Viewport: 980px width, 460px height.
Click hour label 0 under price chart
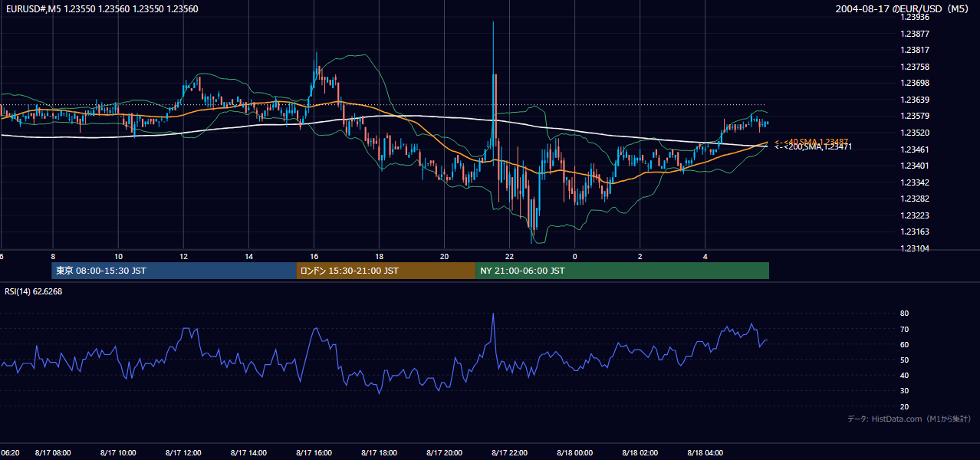pyautogui.click(x=574, y=256)
